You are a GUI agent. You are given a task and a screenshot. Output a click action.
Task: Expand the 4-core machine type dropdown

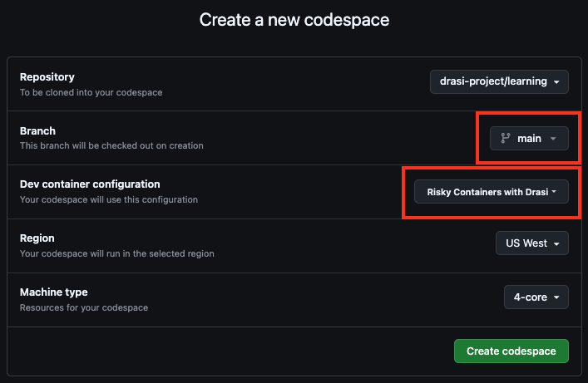coord(536,297)
